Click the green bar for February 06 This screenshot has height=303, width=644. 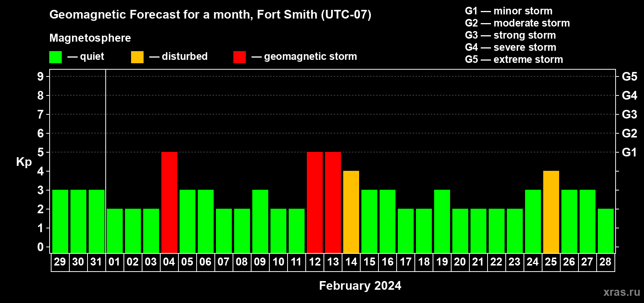[206, 221]
